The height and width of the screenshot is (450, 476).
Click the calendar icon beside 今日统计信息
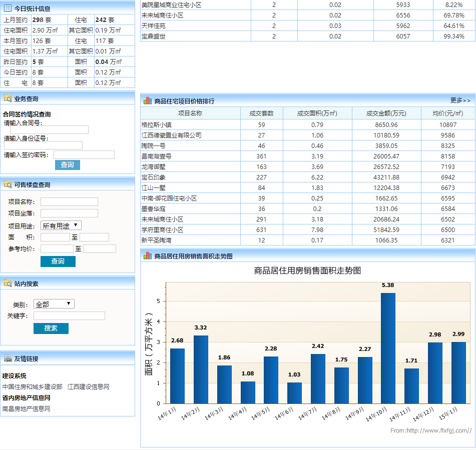point(8,8)
